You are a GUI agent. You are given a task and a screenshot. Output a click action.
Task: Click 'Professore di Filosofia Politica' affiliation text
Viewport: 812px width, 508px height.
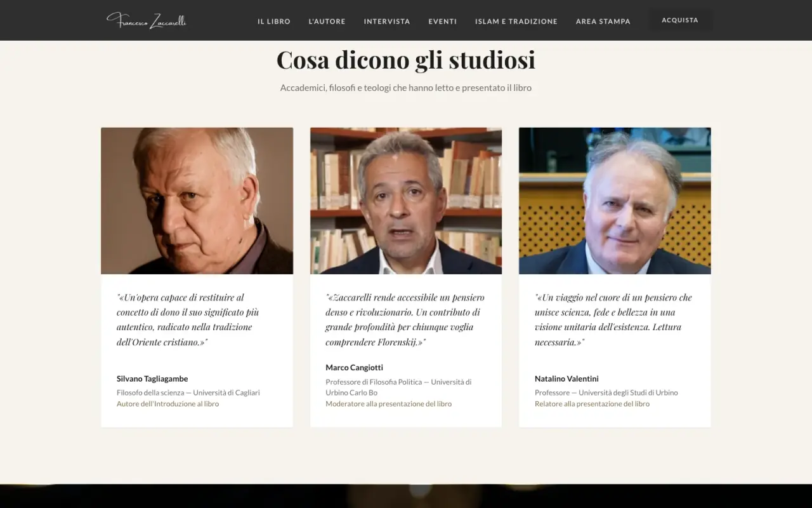tap(398, 387)
